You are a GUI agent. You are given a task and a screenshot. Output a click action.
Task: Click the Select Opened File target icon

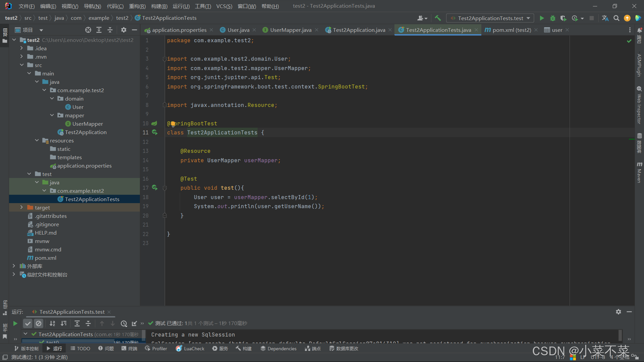[88, 30]
